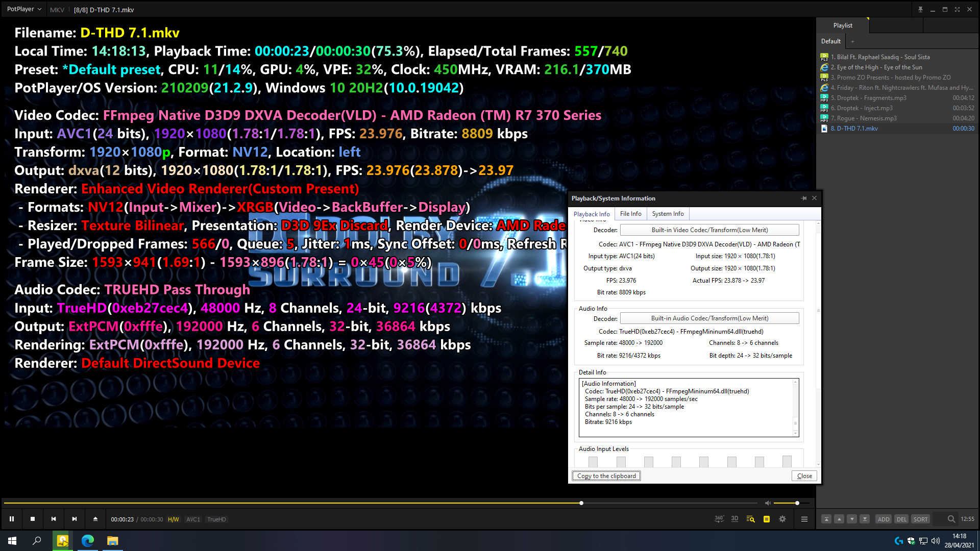Image resolution: width=980 pixels, height=551 pixels.
Task: Open the control panel gear icon
Action: (x=782, y=519)
